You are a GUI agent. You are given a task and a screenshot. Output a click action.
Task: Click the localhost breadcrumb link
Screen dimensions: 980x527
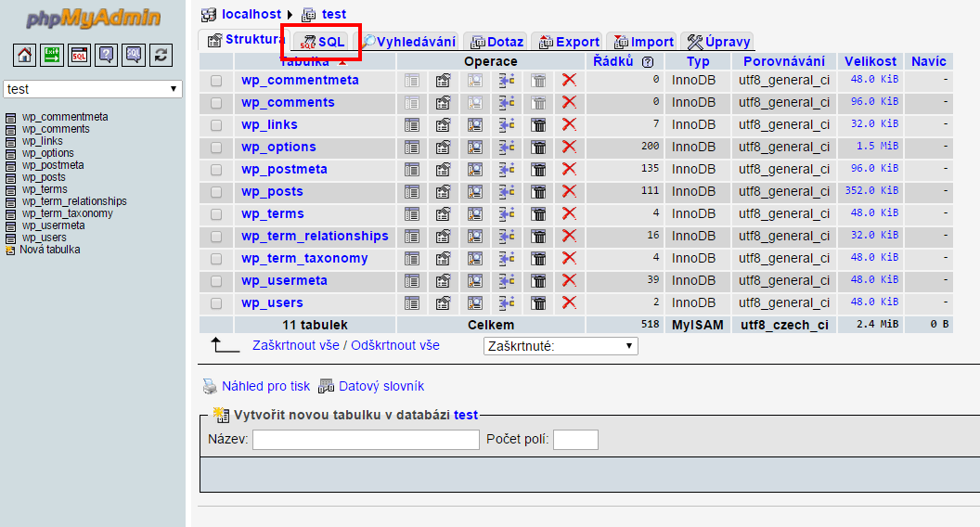pos(251,14)
